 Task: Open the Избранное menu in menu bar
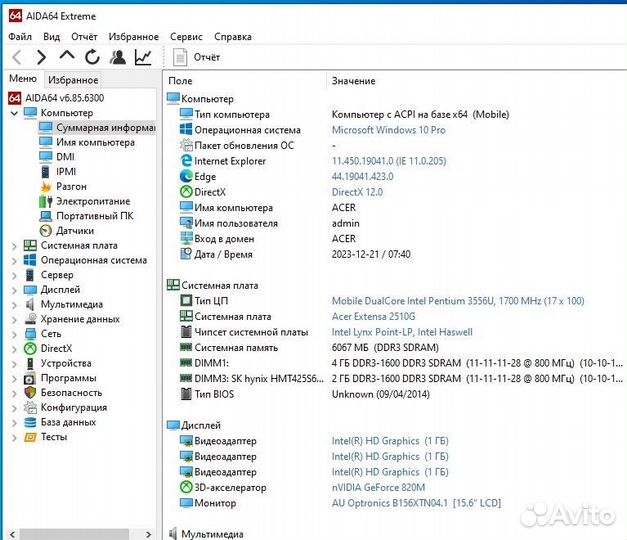pyautogui.click(x=134, y=37)
